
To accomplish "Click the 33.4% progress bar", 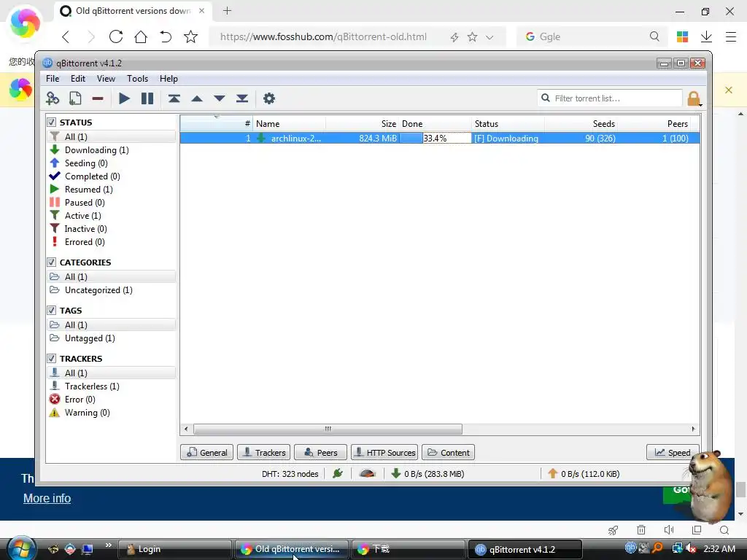I will 435,138.
